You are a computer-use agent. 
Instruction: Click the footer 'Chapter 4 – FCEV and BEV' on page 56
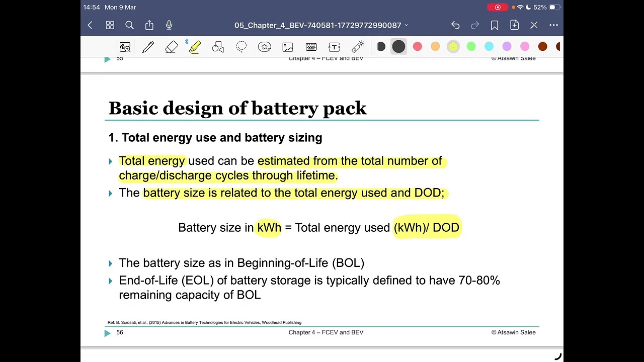tap(326, 332)
